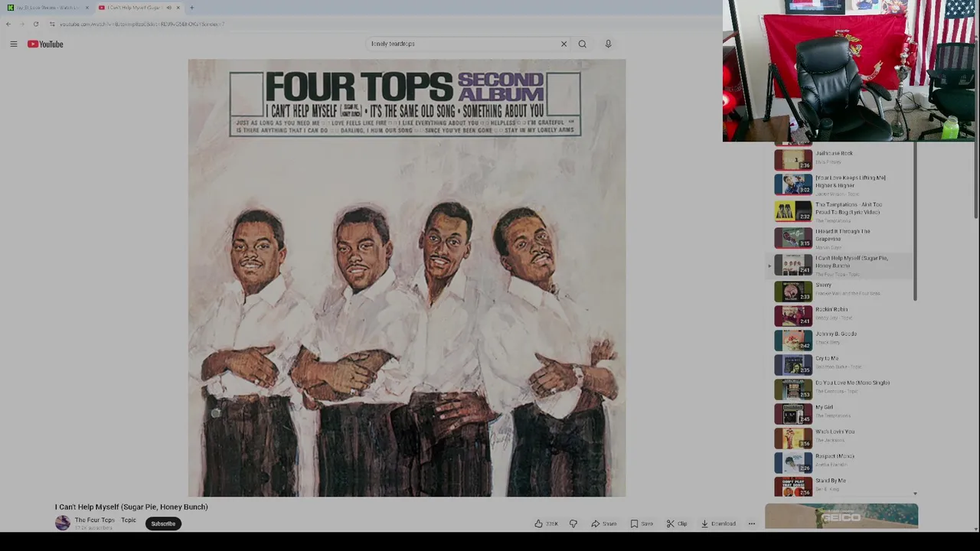980x551 pixels.
Task: Play My Girl thumbnail in playlist
Action: [793, 413]
